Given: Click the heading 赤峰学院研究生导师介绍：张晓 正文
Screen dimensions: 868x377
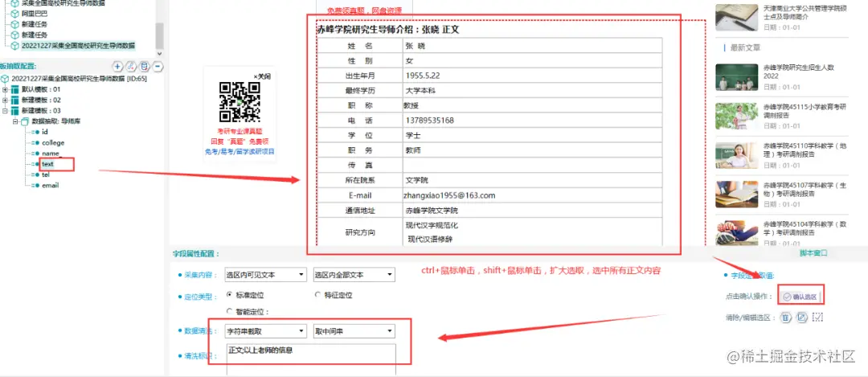Looking at the screenshot, I should [x=388, y=30].
